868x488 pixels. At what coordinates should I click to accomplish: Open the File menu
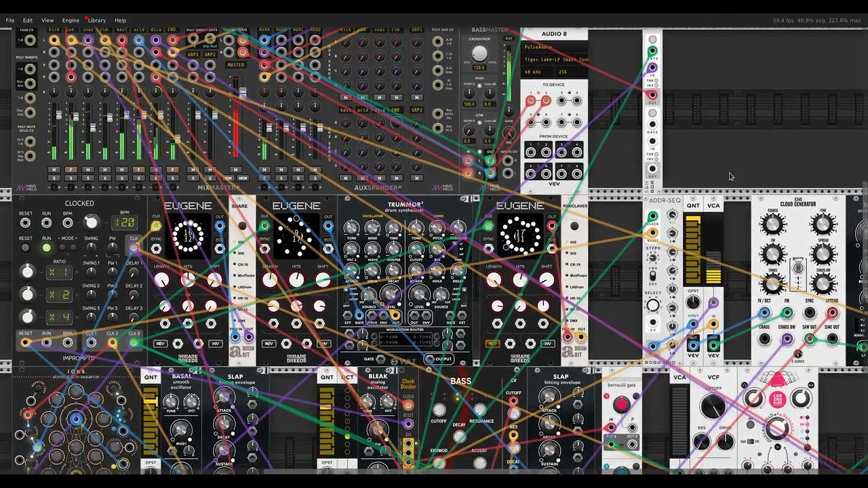coord(10,20)
